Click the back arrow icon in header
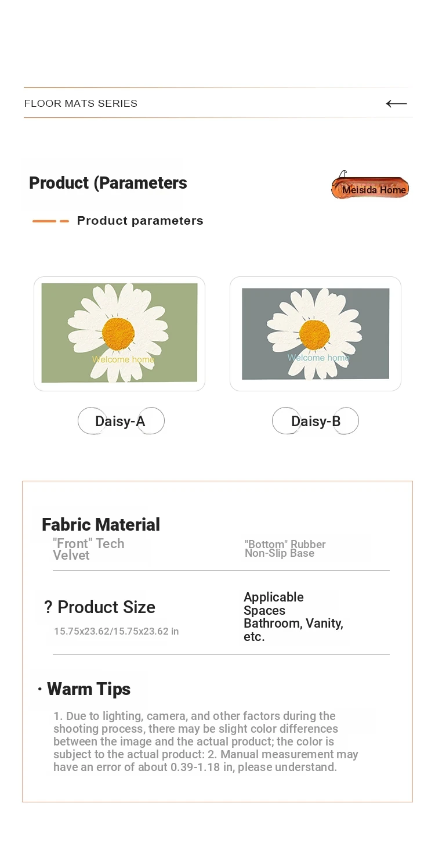Image resolution: width=435 pixels, height=868 pixels. click(397, 103)
